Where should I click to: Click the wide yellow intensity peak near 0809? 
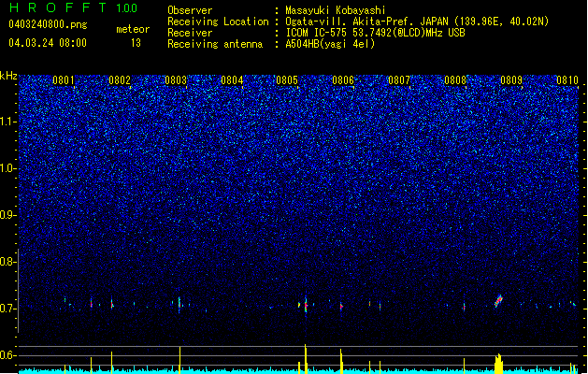pos(498,364)
